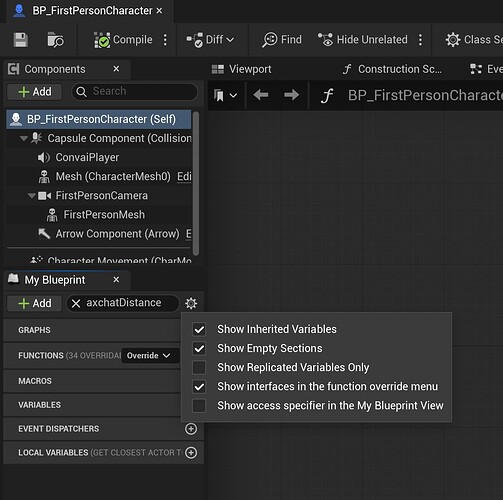
Task: Select the ConvaiPlayer component
Action: tap(99, 157)
